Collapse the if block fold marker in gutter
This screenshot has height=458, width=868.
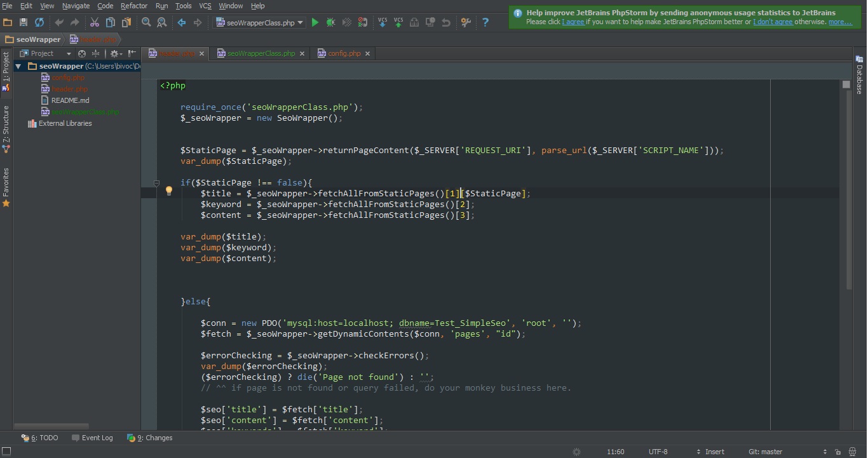[156, 183]
